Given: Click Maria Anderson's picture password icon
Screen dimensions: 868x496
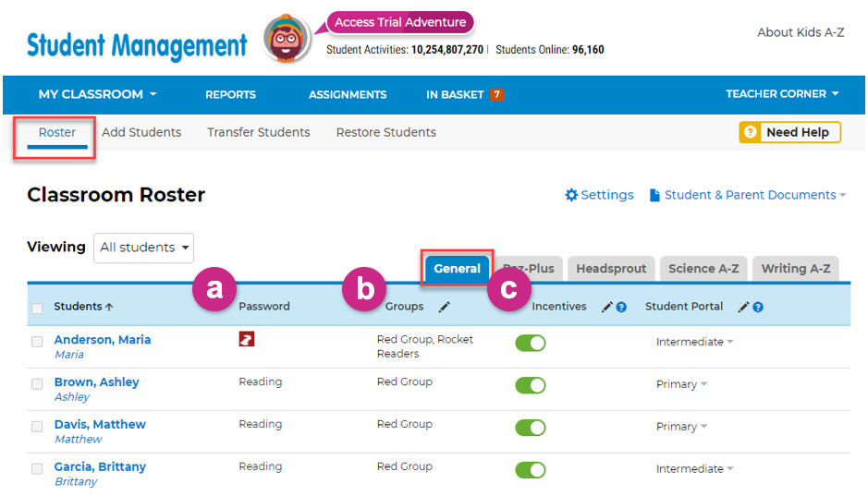Looking at the screenshot, I should coord(246,339).
